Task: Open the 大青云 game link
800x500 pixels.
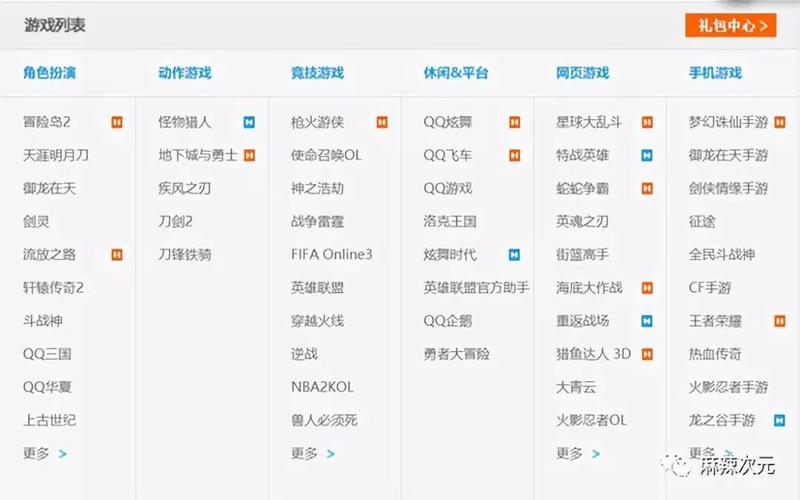Action: 576,387
